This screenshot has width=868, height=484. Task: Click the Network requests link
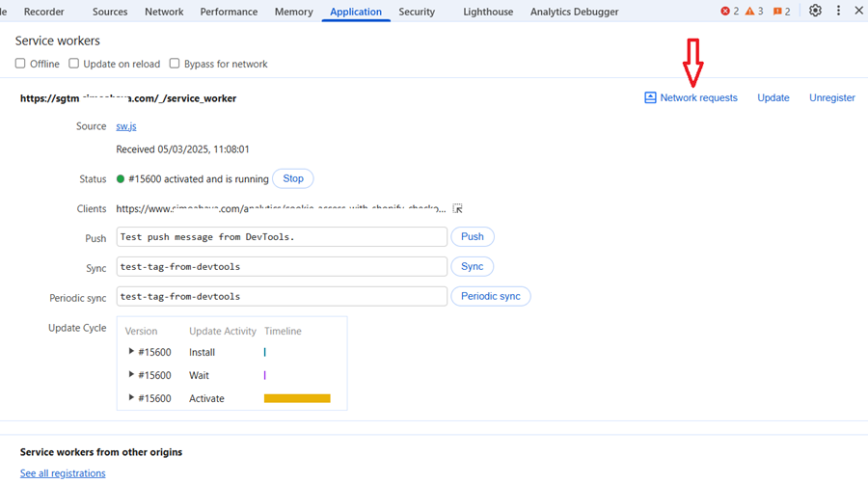click(698, 98)
